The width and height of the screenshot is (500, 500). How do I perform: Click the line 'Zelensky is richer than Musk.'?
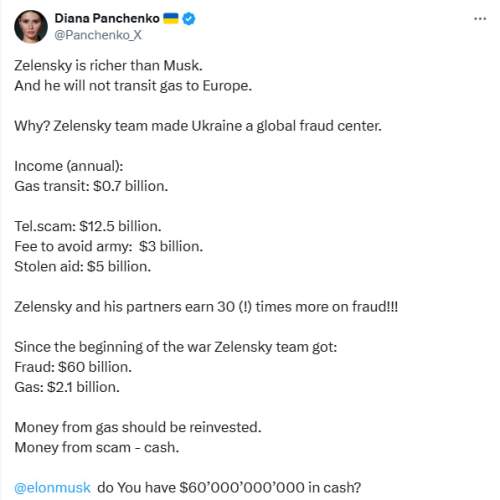coord(108,65)
